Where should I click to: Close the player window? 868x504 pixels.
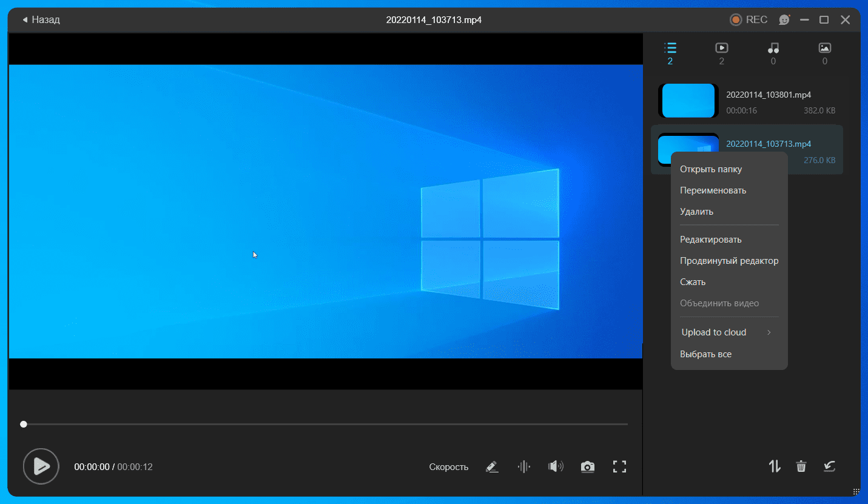coord(845,20)
